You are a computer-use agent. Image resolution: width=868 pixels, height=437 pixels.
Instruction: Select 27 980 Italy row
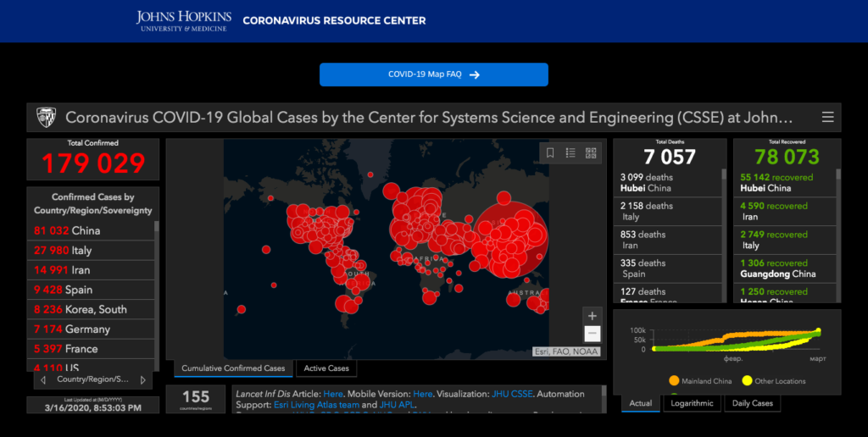[91, 251]
